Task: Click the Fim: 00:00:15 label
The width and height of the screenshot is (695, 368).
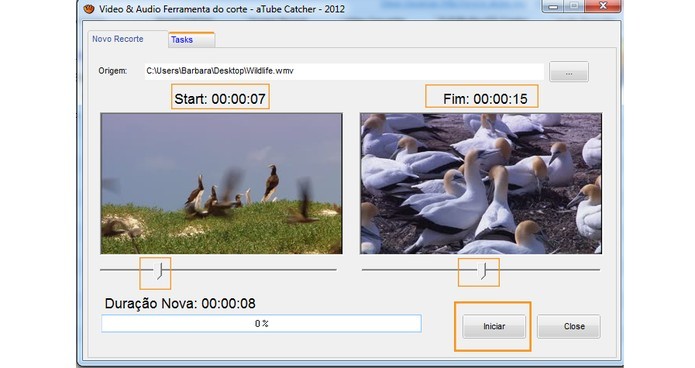Action: pyautogui.click(x=485, y=99)
